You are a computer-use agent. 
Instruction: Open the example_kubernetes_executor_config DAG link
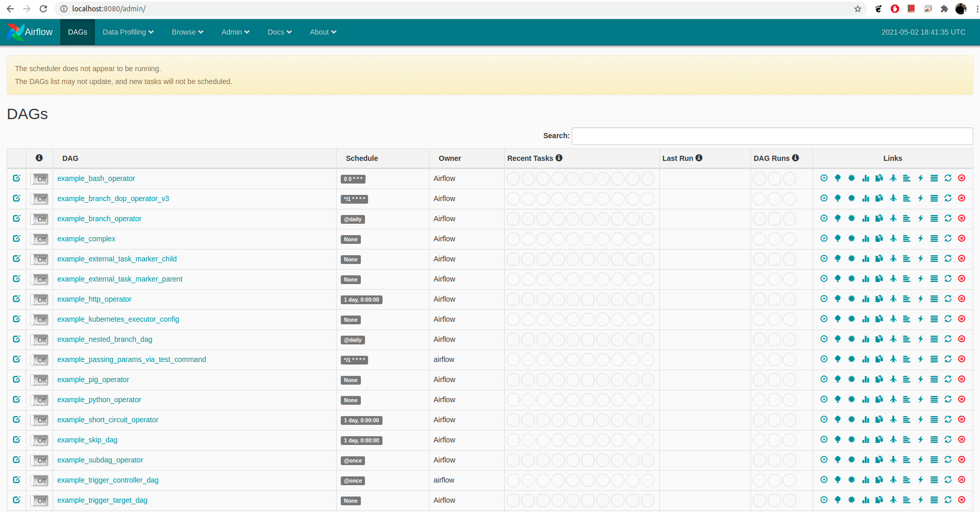pos(118,319)
